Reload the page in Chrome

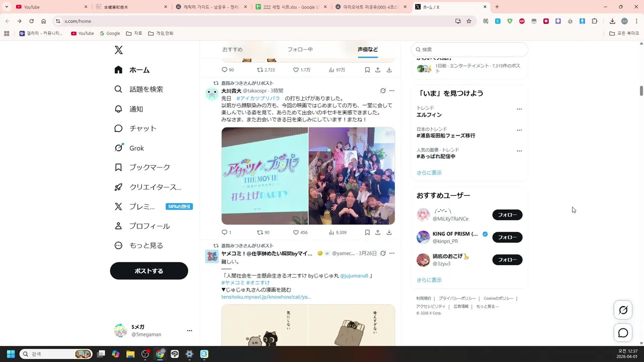(31, 21)
